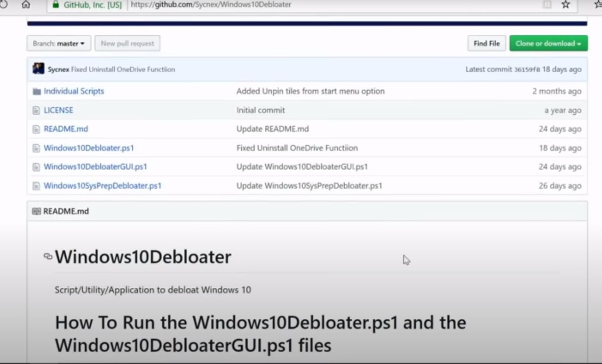Click 'Update Windows10SysPrepDebloater.ps1' commit message
The width and height of the screenshot is (602, 364).
tap(309, 186)
